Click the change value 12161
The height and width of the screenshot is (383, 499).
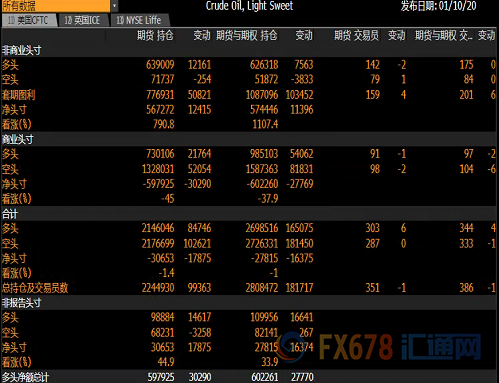point(199,65)
